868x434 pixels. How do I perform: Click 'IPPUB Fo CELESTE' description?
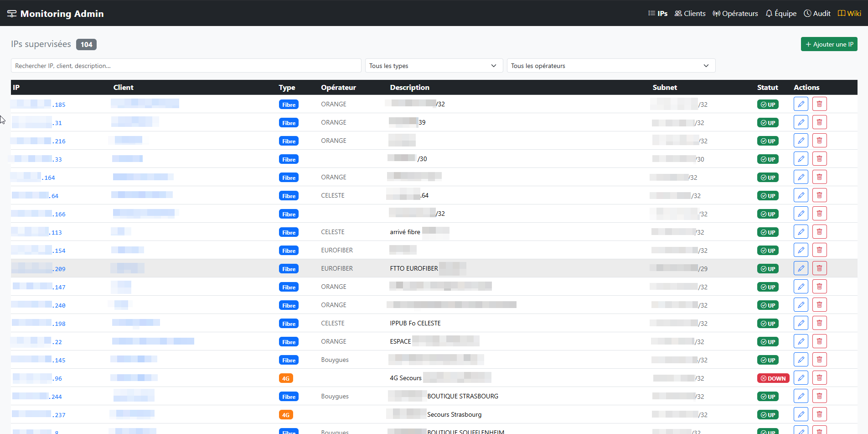(415, 323)
